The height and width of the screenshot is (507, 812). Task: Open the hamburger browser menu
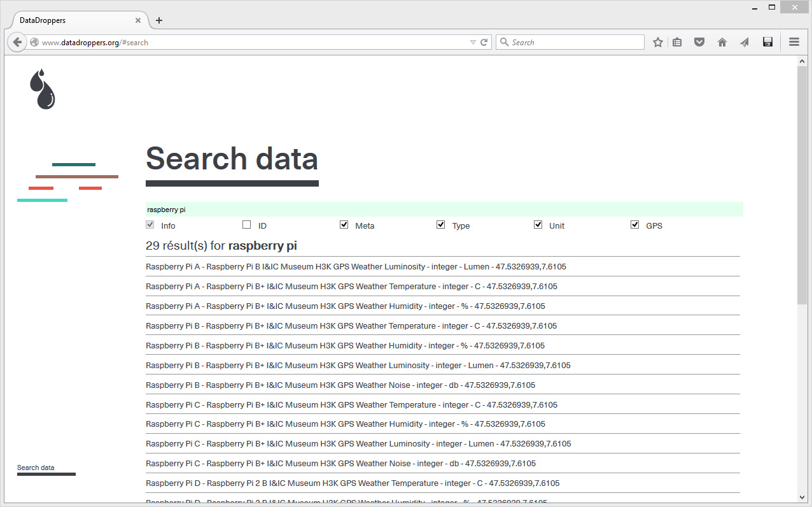(x=794, y=42)
